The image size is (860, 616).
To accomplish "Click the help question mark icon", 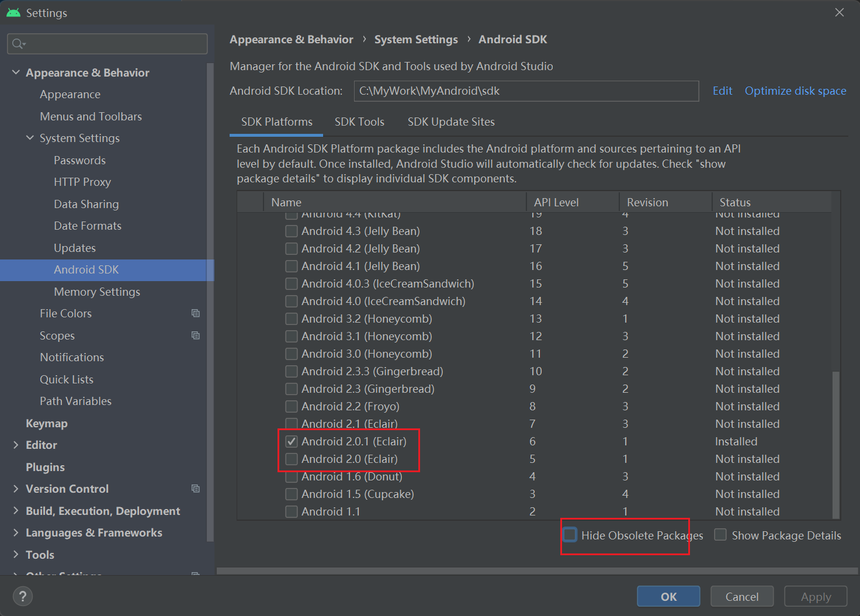I will (22, 596).
